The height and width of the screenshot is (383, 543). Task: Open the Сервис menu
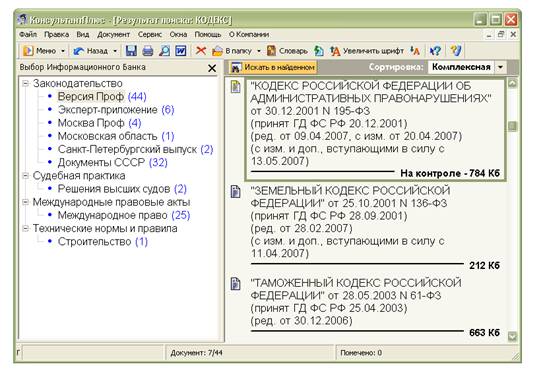pyautogui.click(x=150, y=34)
